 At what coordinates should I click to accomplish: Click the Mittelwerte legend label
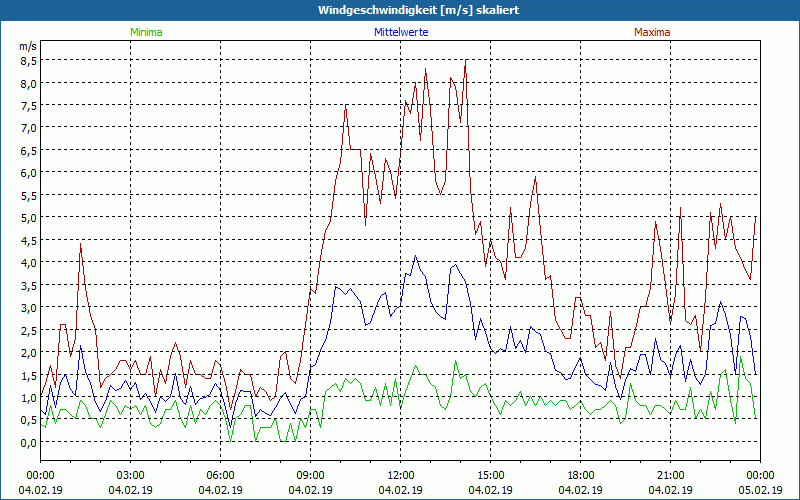click(x=401, y=32)
